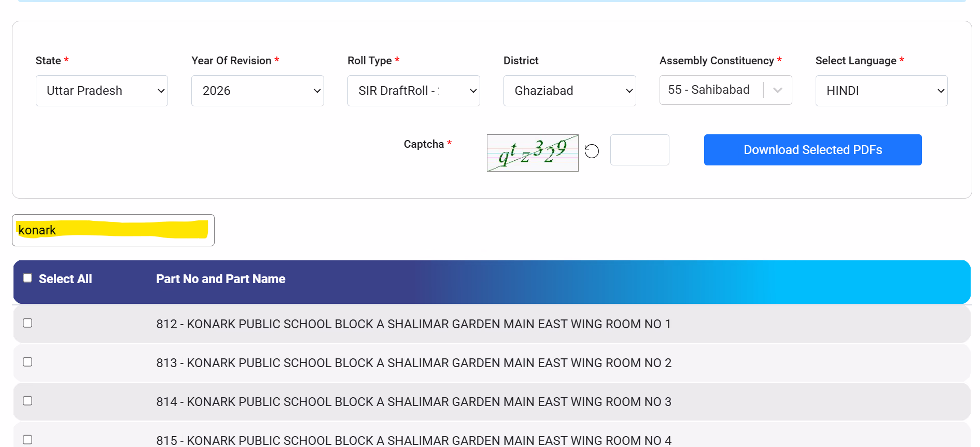Click the captcha refresh icon
980x447 pixels.
(592, 151)
